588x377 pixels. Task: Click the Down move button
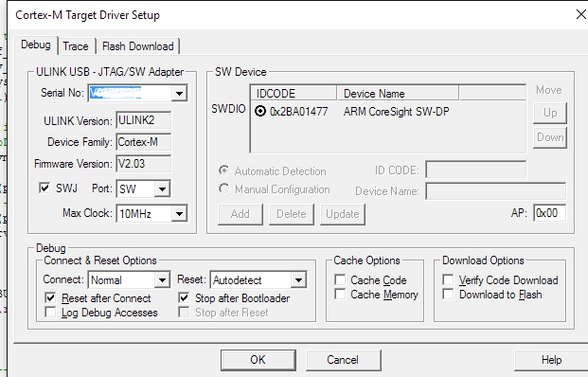(x=550, y=137)
